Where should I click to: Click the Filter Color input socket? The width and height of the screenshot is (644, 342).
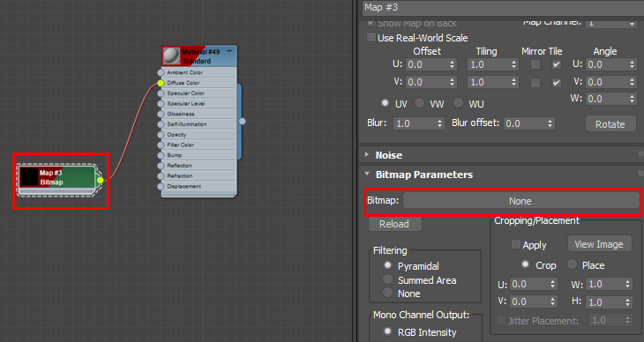click(161, 145)
